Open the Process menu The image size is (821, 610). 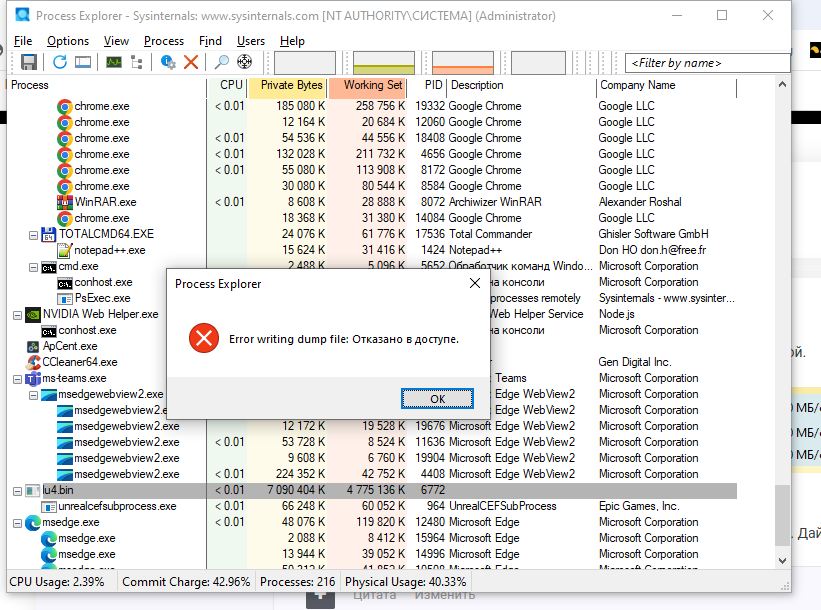coord(164,41)
